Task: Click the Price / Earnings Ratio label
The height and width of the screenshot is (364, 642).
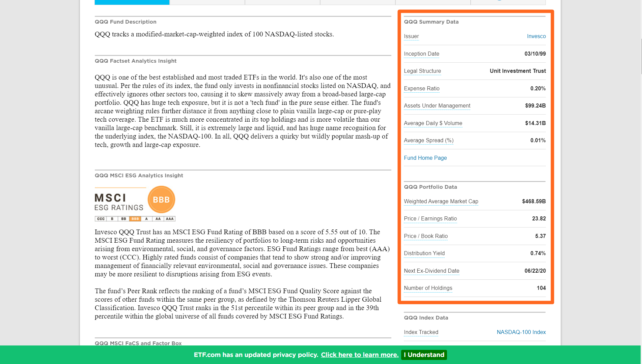Action: pos(430,218)
